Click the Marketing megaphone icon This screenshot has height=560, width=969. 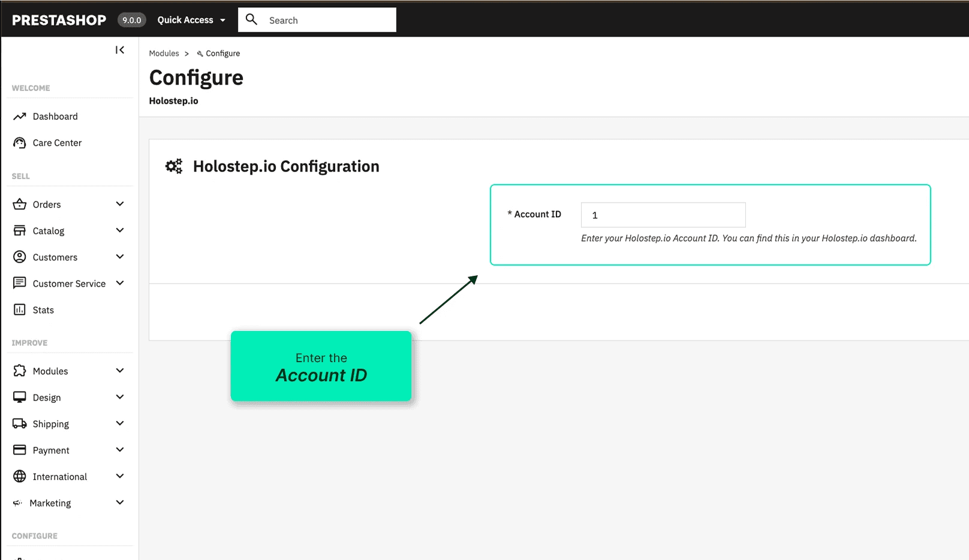[18, 503]
